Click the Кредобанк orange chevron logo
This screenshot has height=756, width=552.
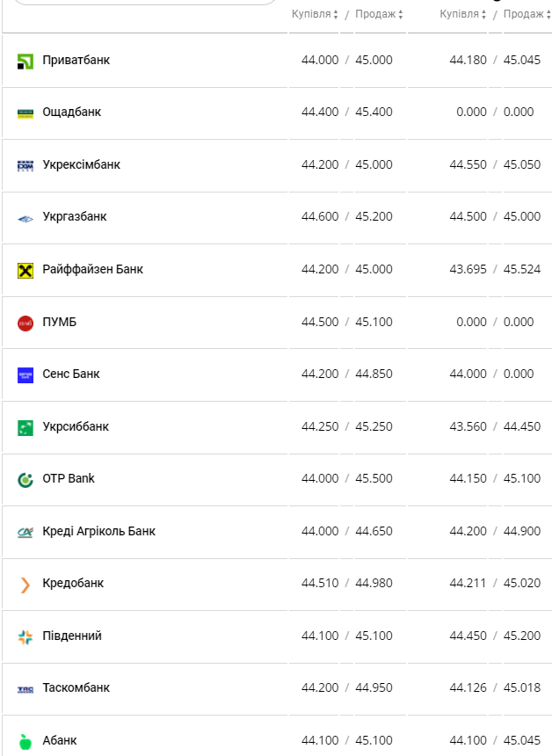tap(25, 584)
